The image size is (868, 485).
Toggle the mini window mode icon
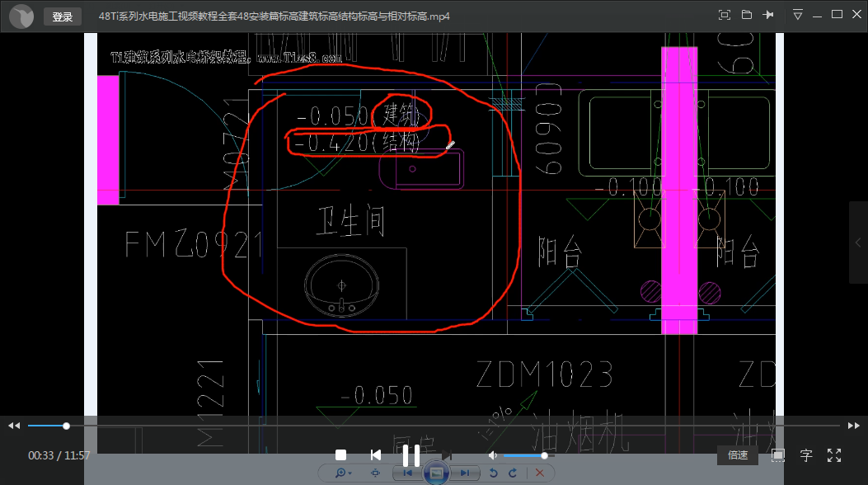pyautogui.click(x=777, y=455)
